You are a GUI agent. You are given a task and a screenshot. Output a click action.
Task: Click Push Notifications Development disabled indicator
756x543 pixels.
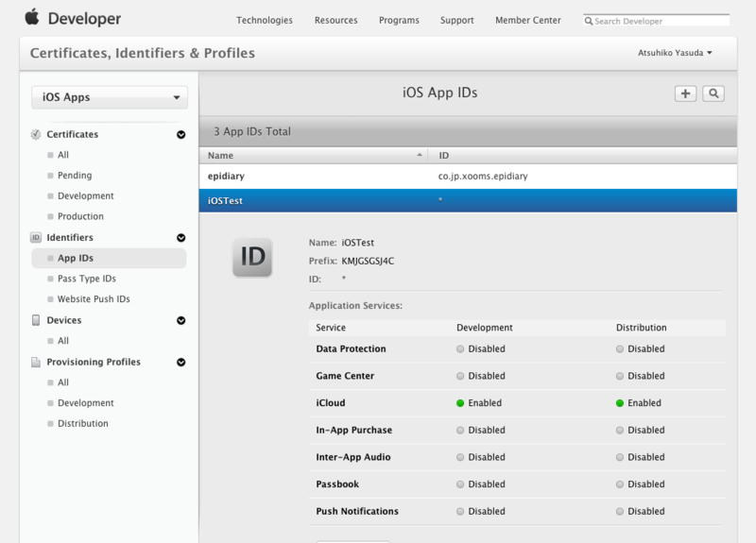(460, 512)
